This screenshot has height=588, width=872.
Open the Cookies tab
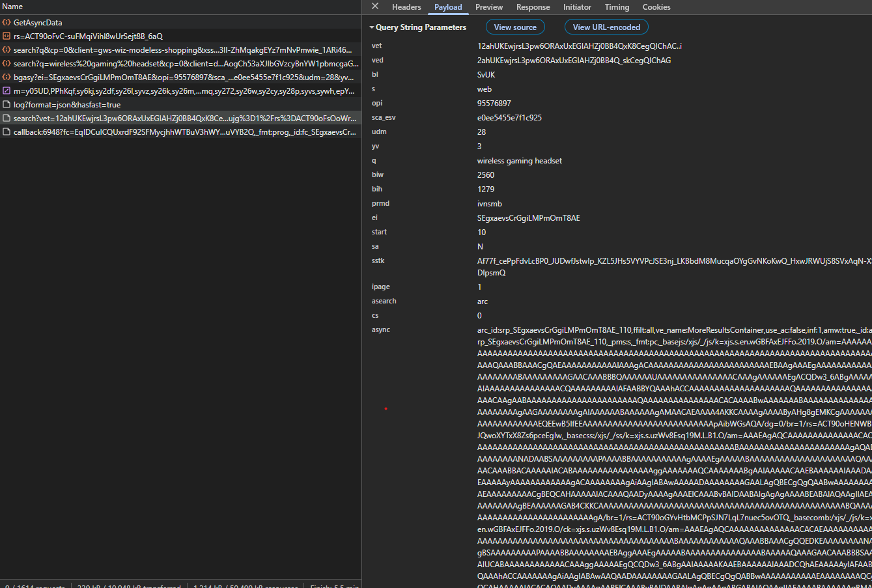656,7
